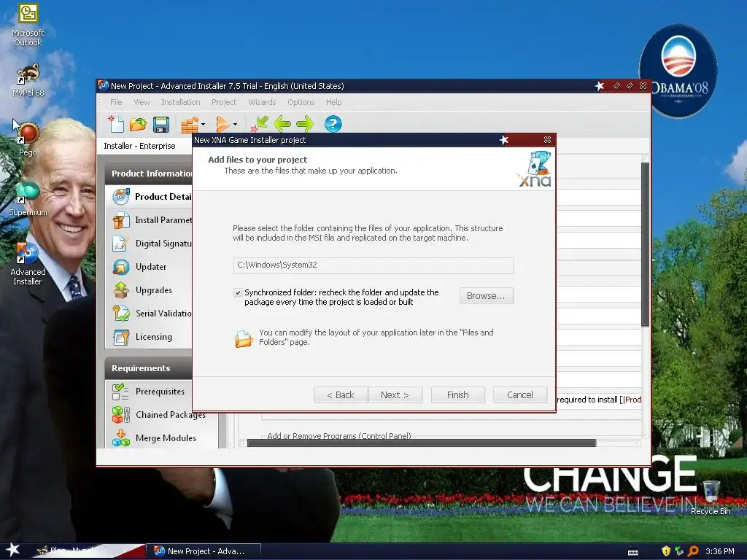
Task: Click the green Forward arrow toolbar icon
Action: click(305, 124)
